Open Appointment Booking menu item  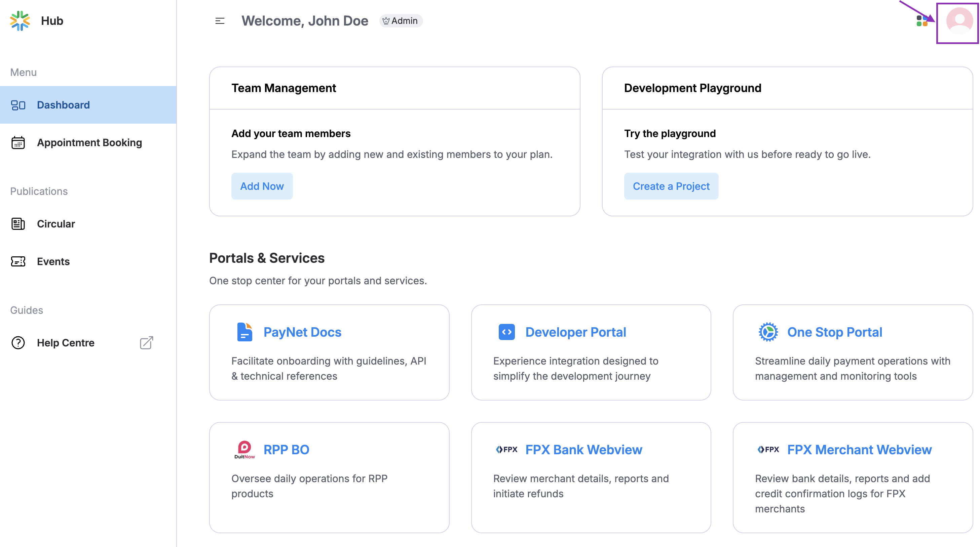coord(89,142)
